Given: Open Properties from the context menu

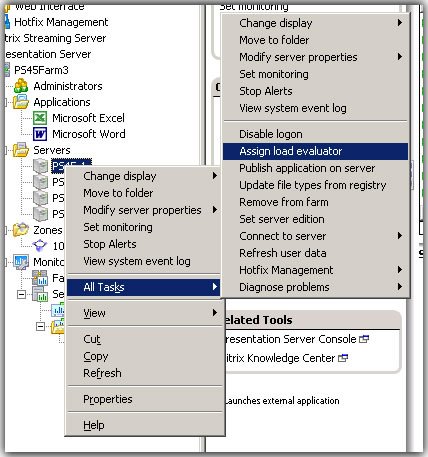Looking at the screenshot, I should point(144,399).
